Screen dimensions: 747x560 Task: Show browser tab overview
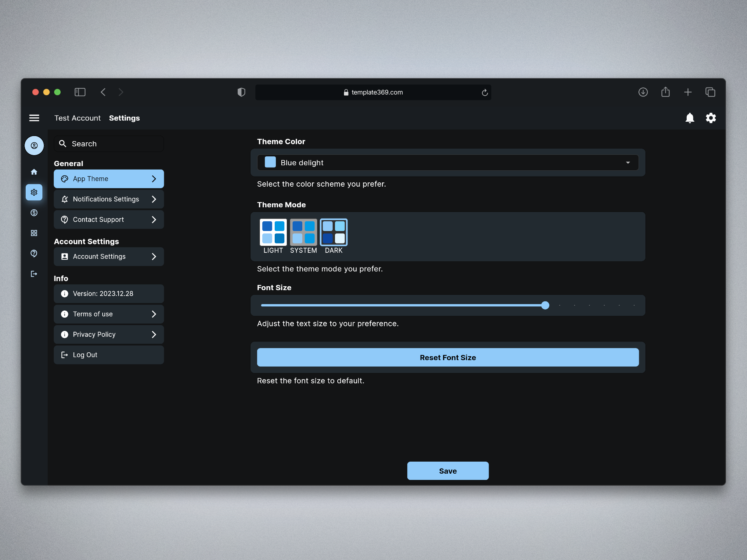(710, 92)
